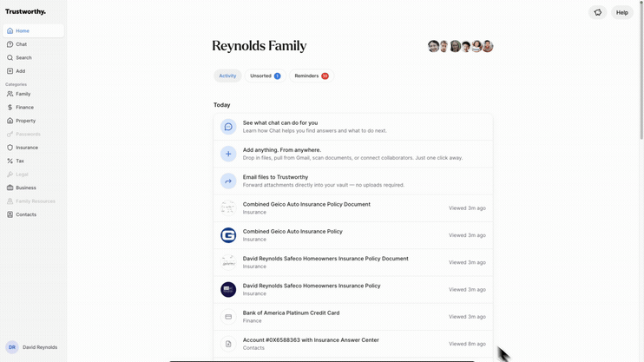Open the Tax category

click(x=19, y=161)
